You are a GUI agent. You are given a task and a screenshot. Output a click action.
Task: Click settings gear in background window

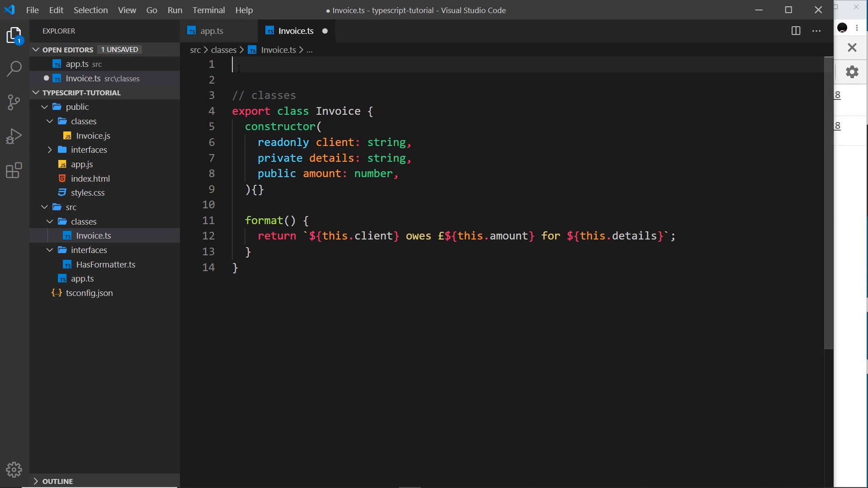point(852,72)
